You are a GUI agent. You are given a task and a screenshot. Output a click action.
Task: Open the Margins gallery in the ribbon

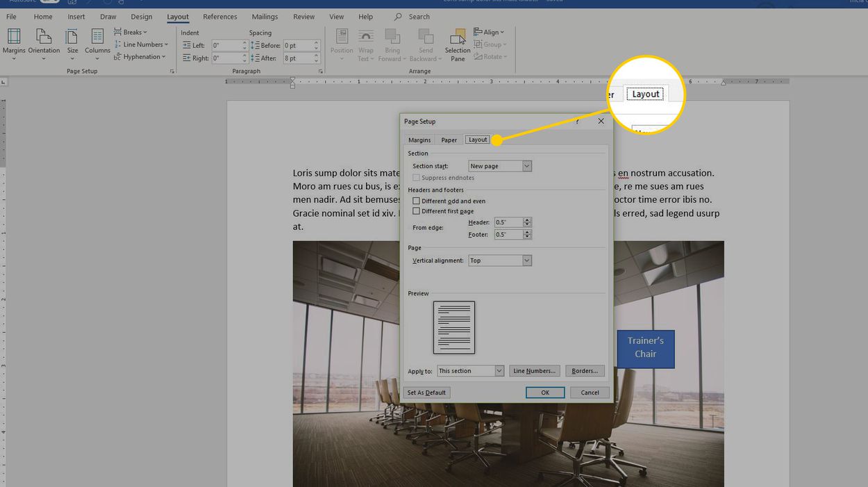coord(14,44)
